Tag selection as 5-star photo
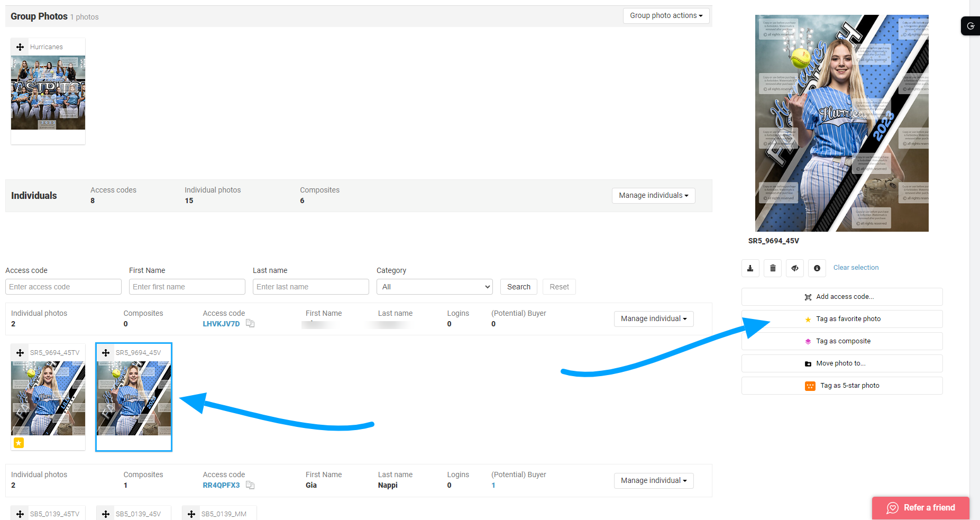 pos(842,386)
